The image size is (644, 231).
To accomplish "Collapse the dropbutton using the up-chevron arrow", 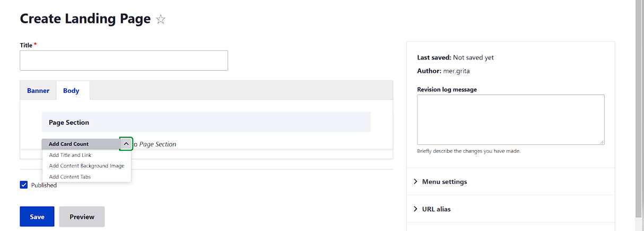I will click(126, 144).
